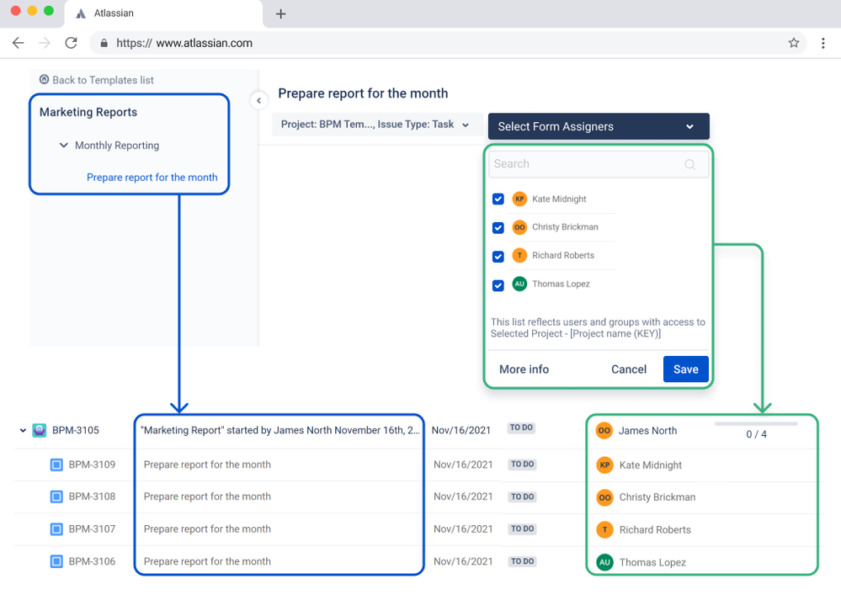
Task: Click the BPM-3105 issue type icon
Action: (40, 430)
